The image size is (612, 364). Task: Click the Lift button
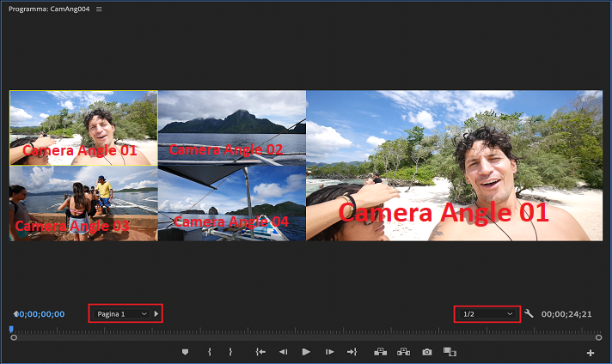pos(380,352)
